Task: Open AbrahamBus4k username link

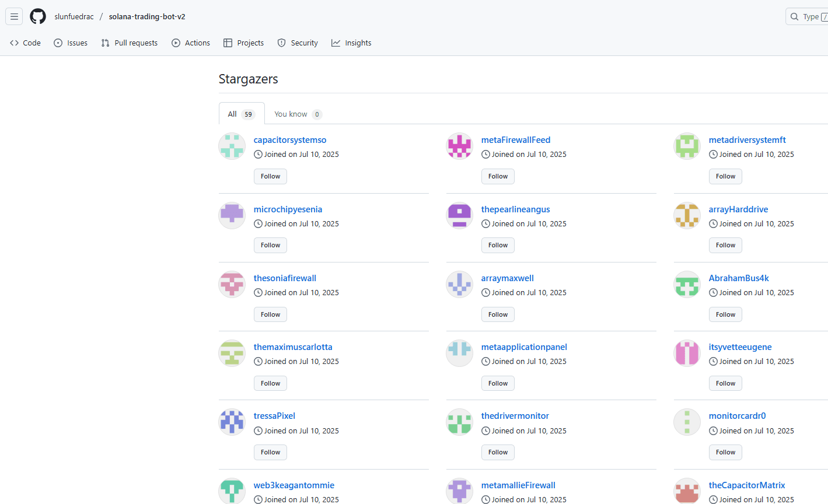Action: [739, 278]
